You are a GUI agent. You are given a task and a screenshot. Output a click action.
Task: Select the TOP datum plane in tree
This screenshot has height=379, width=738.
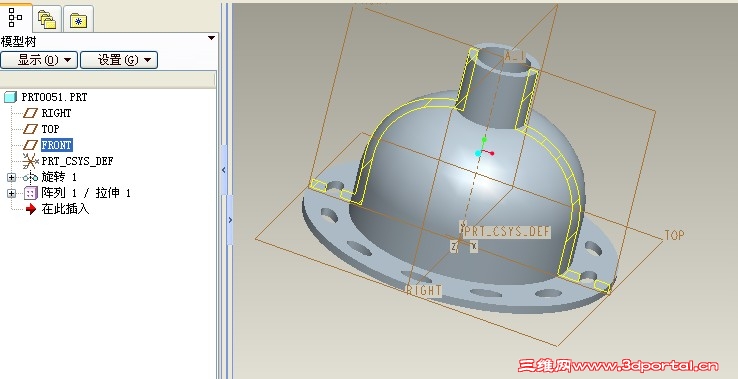pos(50,129)
